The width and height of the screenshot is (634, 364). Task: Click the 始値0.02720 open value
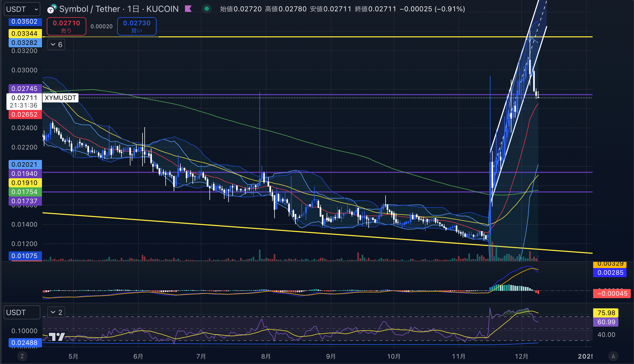[241, 9]
